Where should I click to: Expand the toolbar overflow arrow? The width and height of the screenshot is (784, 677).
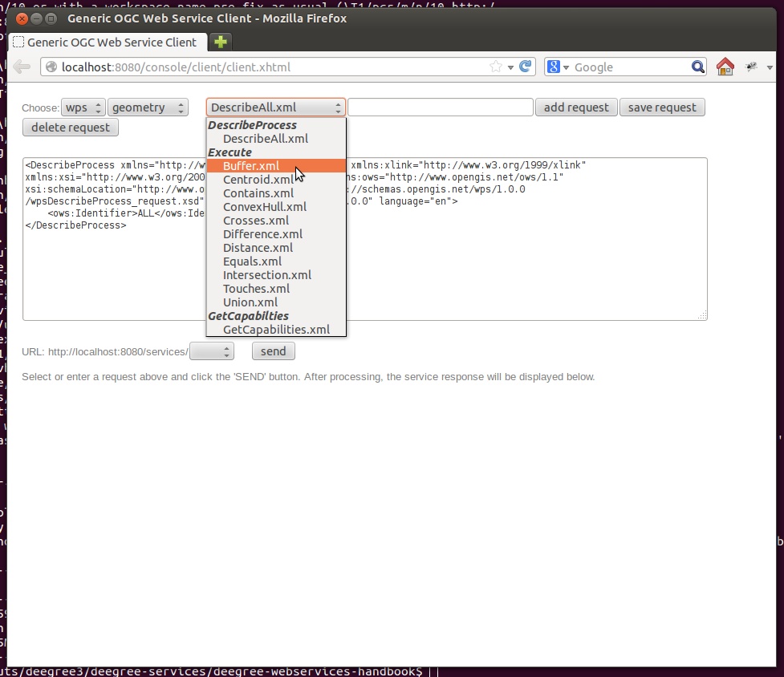point(770,67)
